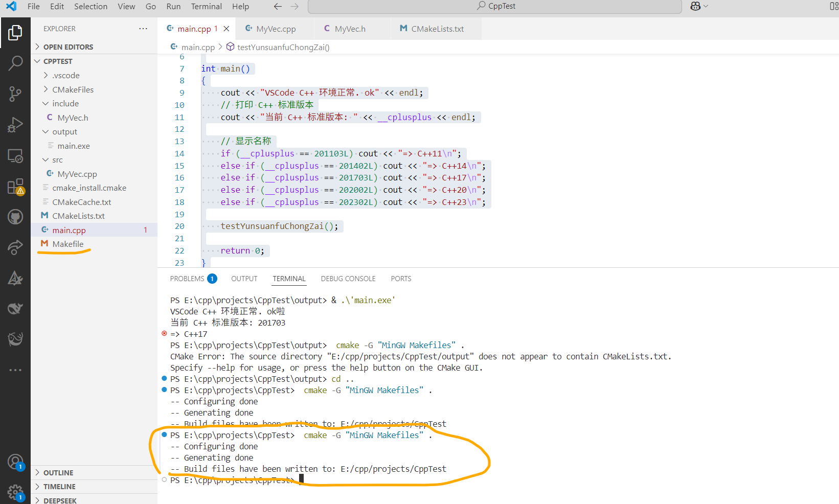Screen dimensions: 839x504
Task: Close the main.cpp editor tab
Action: coord(226,29)
